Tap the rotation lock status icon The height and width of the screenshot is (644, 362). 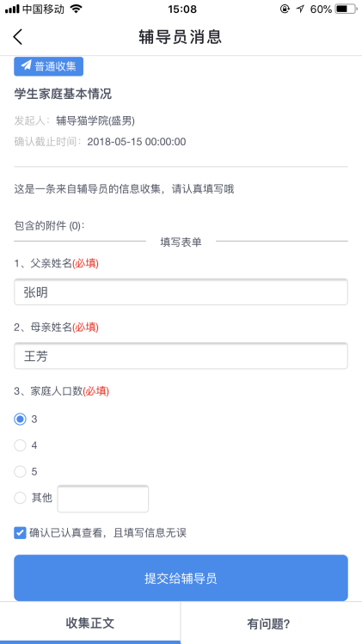tap(285, 9)
